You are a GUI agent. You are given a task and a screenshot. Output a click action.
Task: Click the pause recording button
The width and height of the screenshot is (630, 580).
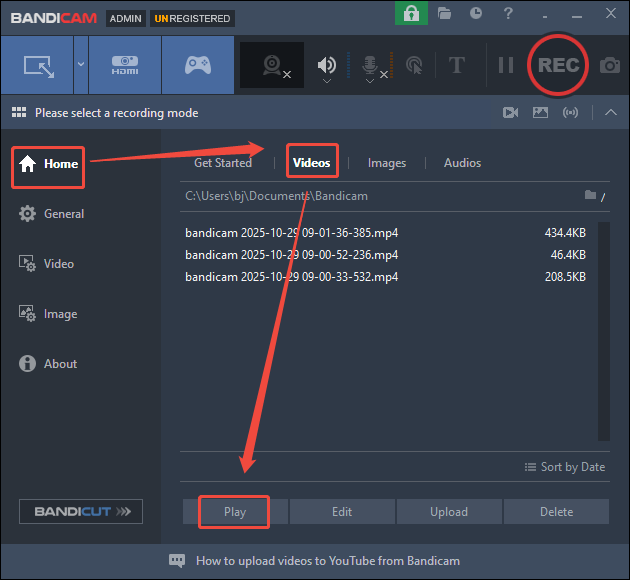tap(506, 65)
